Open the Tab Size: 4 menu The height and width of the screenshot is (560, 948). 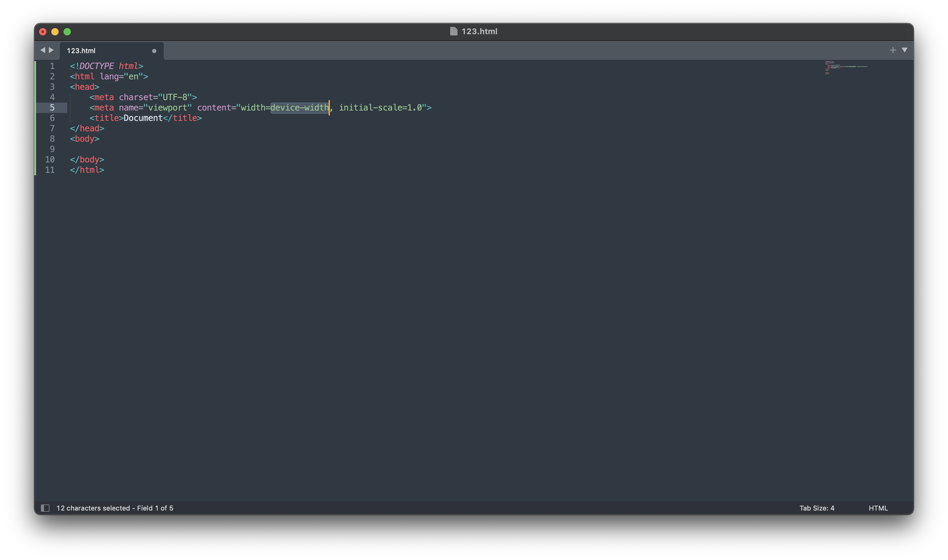pyautogui.click(x=817, y=508)
